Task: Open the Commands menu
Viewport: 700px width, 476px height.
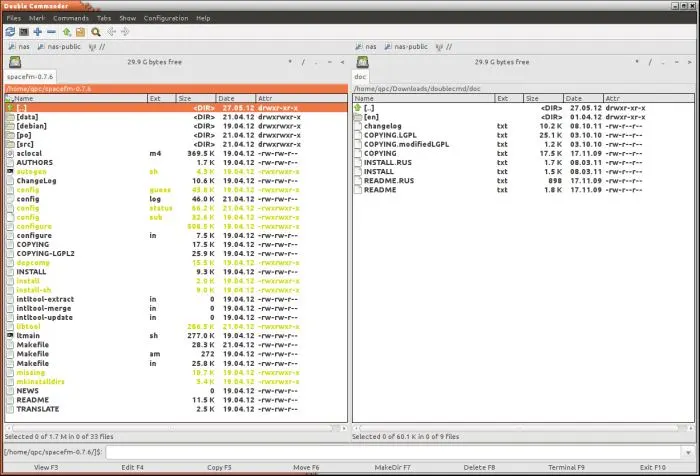Action: (x=70, y=18)
